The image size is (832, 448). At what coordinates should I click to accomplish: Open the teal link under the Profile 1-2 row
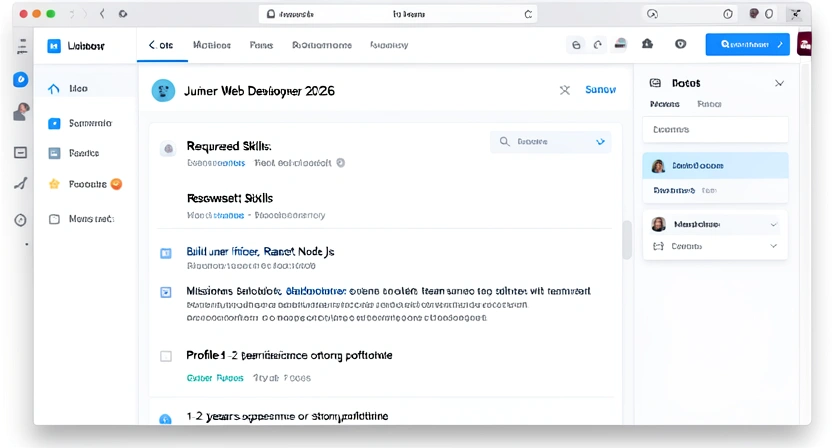click(215, 378)
